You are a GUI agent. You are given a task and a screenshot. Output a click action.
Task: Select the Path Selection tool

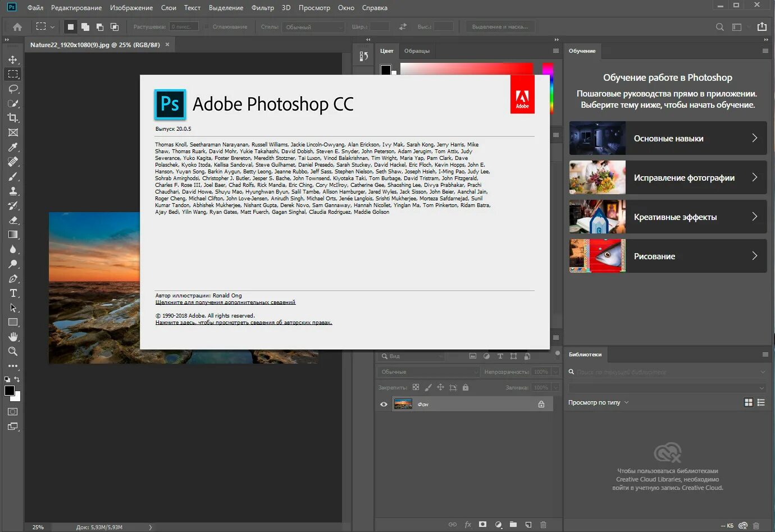tap(13, 308)
